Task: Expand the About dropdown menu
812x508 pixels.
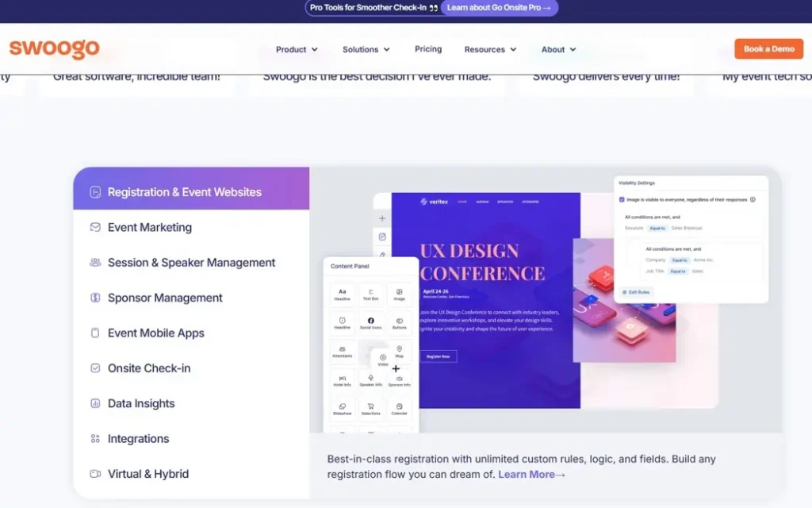Action: (x=559, y=49)
